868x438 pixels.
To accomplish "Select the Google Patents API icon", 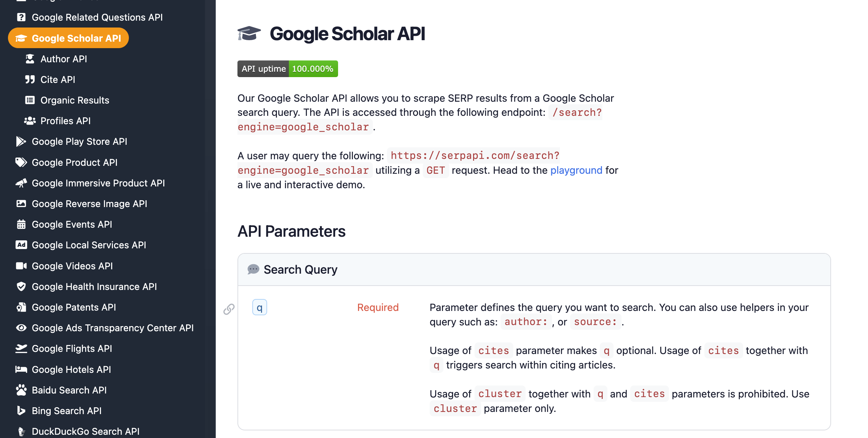I will click(21, 307).
